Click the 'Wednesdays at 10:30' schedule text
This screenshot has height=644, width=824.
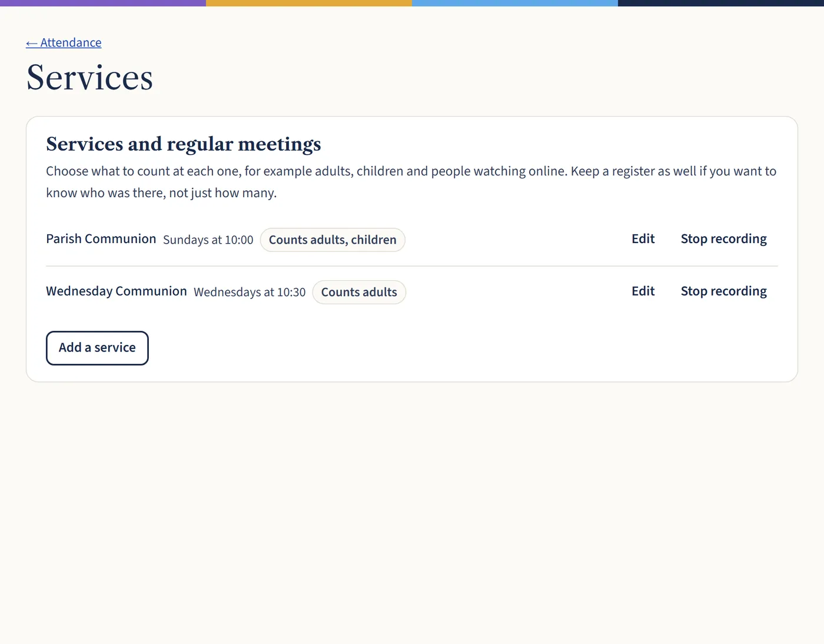coord(250,293)
